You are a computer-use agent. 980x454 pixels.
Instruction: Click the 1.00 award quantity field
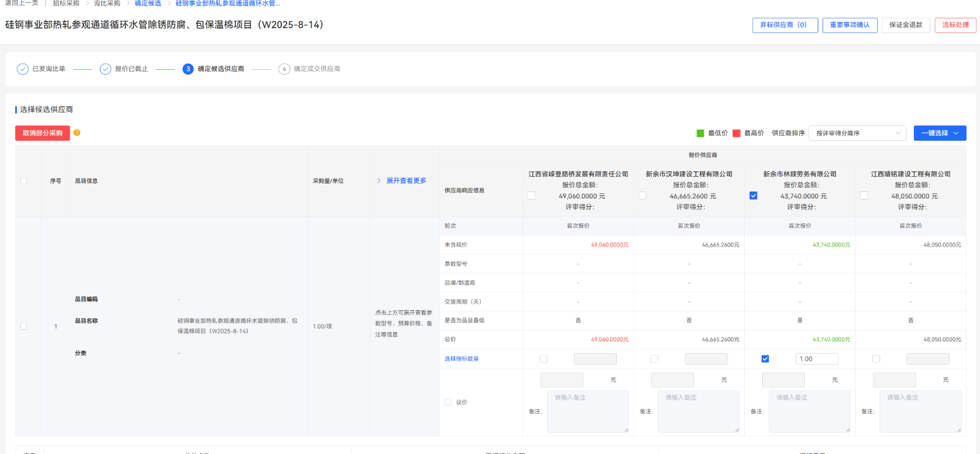[x=816, y=359]
